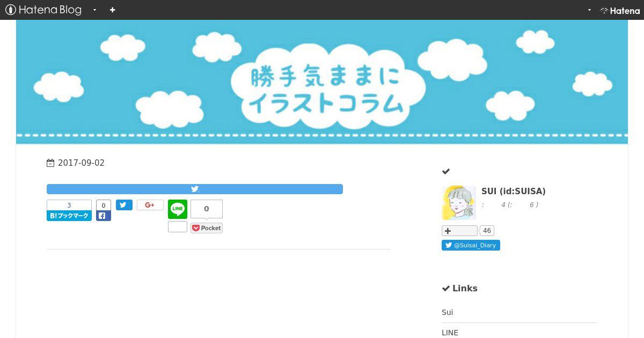
Task: Click the calendar icon beside the date
Action: coord(50,163)
